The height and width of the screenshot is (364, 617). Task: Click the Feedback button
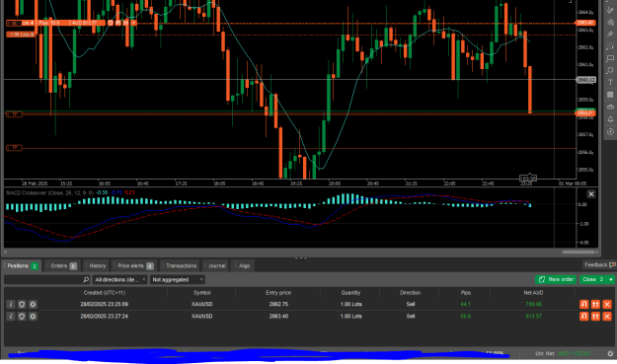tap(599, 265)
